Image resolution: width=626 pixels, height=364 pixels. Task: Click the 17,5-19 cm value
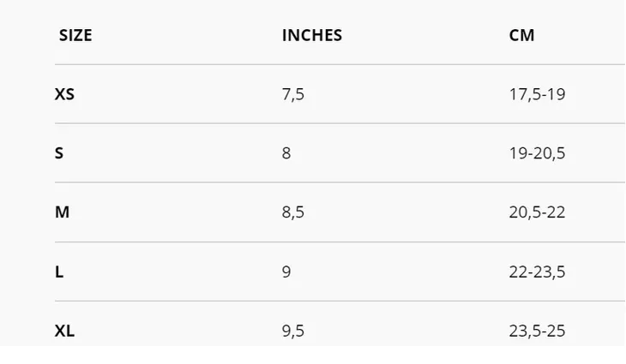coord(537,94)
